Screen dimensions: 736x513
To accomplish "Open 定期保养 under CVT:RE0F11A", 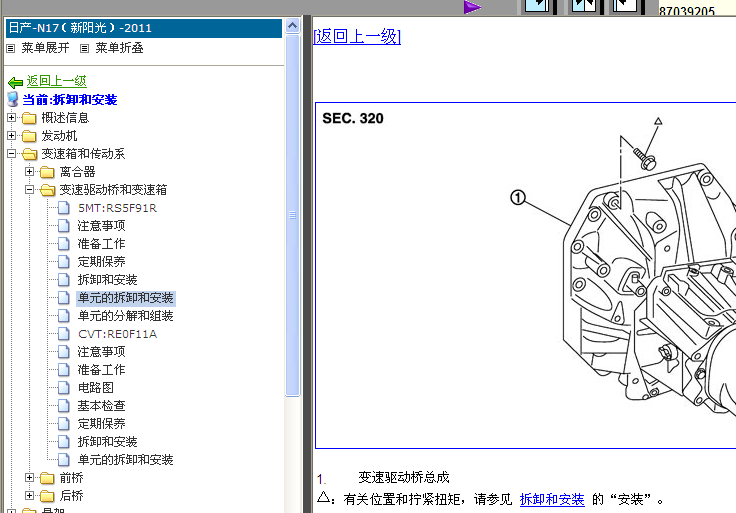I will [x=101, y=424].
